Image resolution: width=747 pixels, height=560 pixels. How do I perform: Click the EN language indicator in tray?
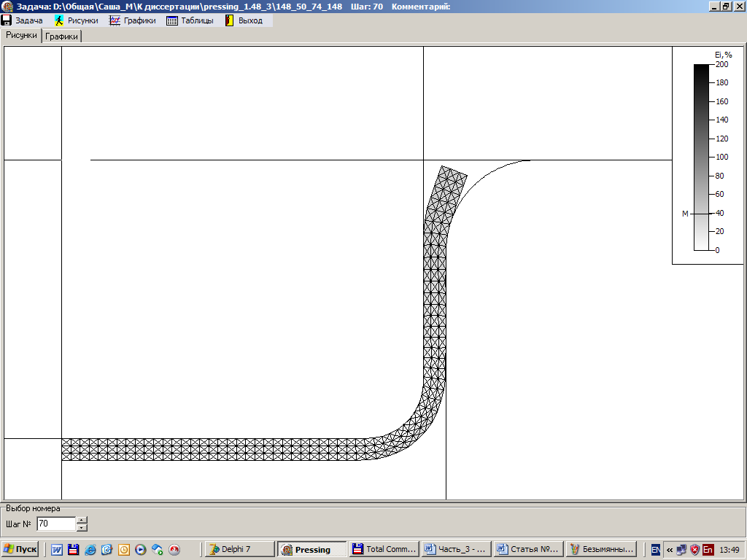click(x=656, y=550)
